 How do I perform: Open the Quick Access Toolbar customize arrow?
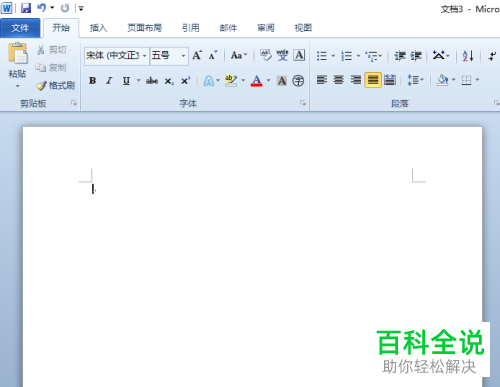point(81,8)
